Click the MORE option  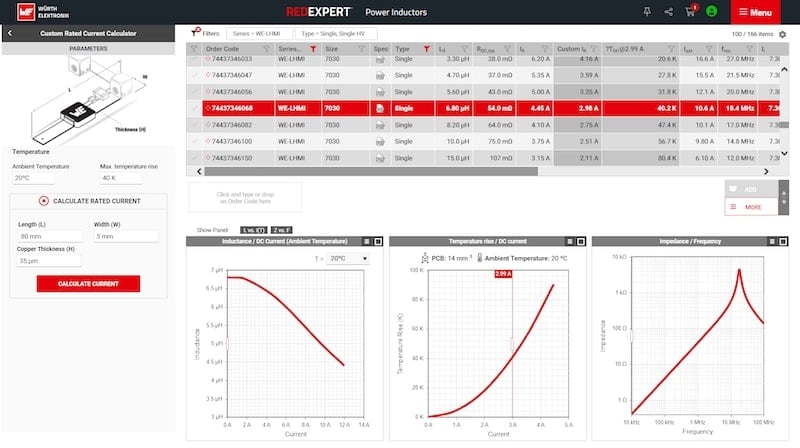coord(751,207)
